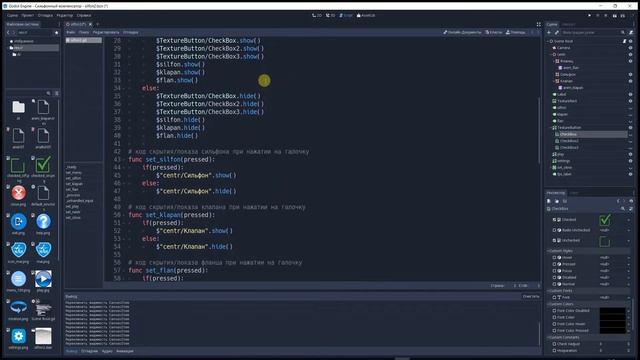Toggle visibility eye of TextureRect node

point(631,101)
